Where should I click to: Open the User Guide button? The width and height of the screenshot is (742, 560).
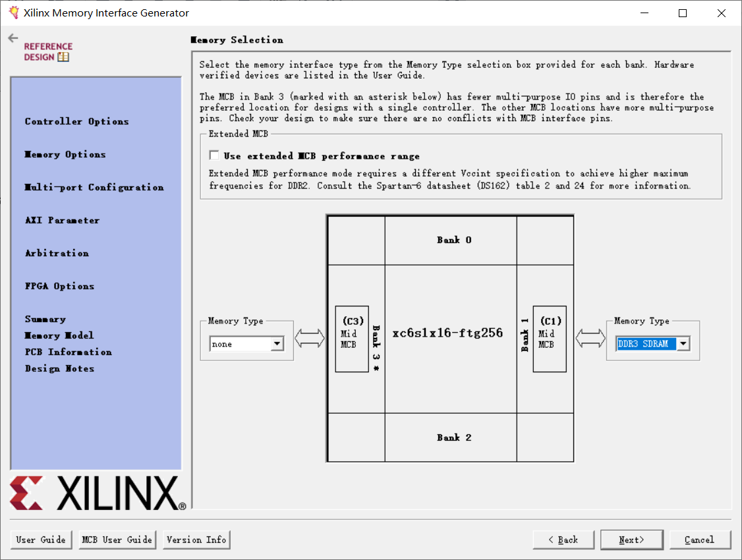(41, 540)
